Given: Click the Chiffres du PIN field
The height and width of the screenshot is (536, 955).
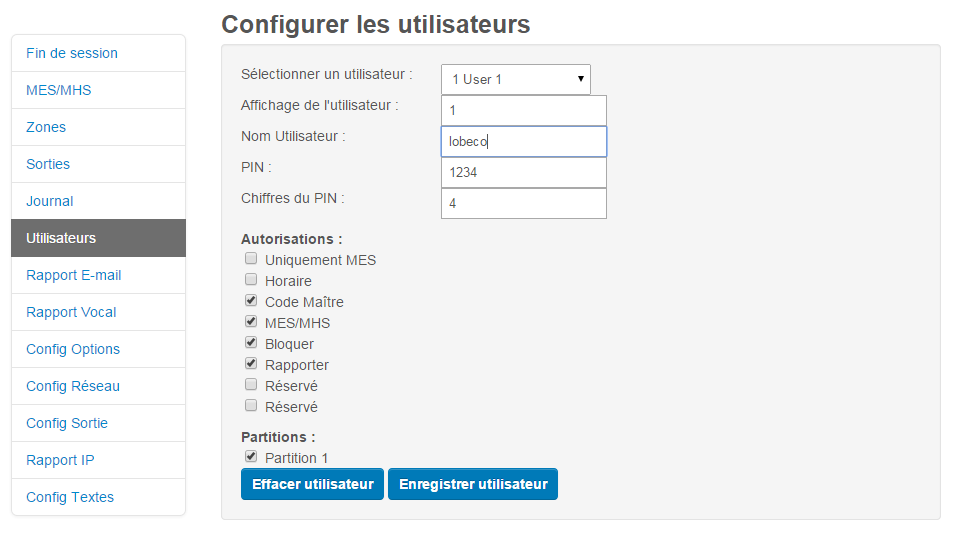Looking at the screenshot, I should [x=524, y=203].
